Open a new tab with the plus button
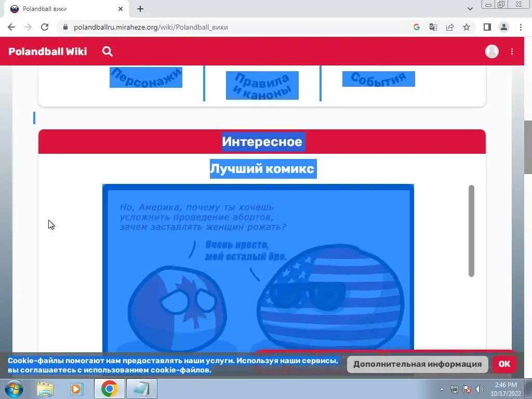The width and height of the screenshot is (532, 399). [140, 9]
